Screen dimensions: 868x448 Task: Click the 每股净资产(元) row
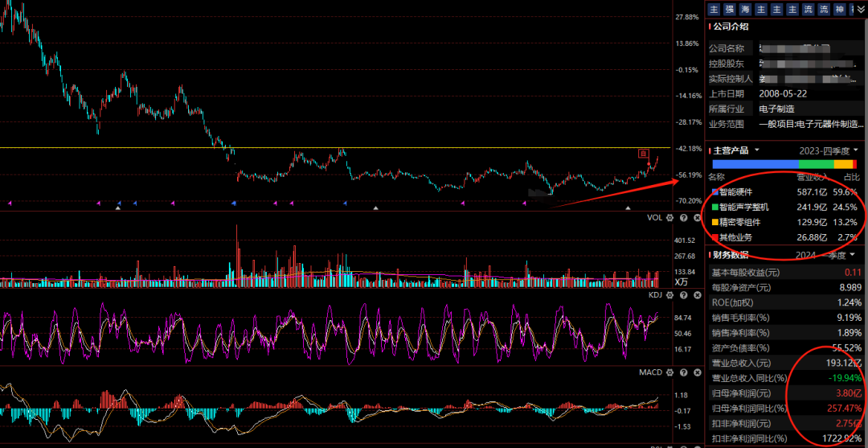pyautogui.click(x=787, y=287)
